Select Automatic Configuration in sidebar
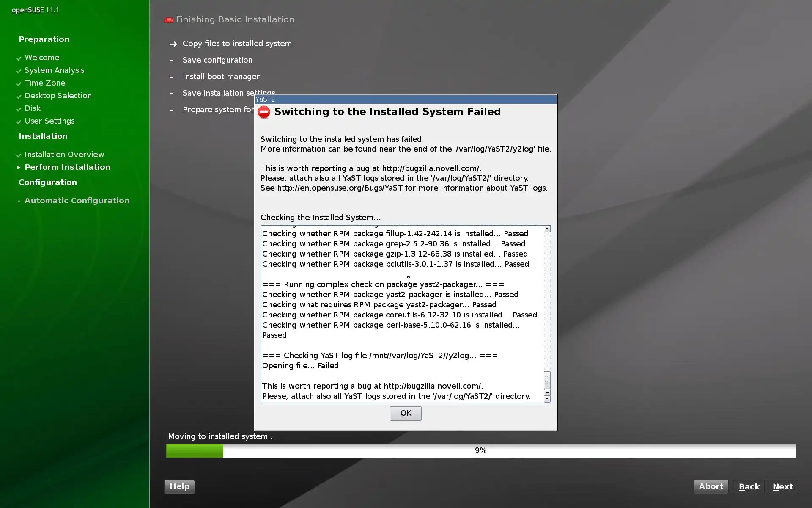This screenshot has height=508, width=812. tap(77, 201)
